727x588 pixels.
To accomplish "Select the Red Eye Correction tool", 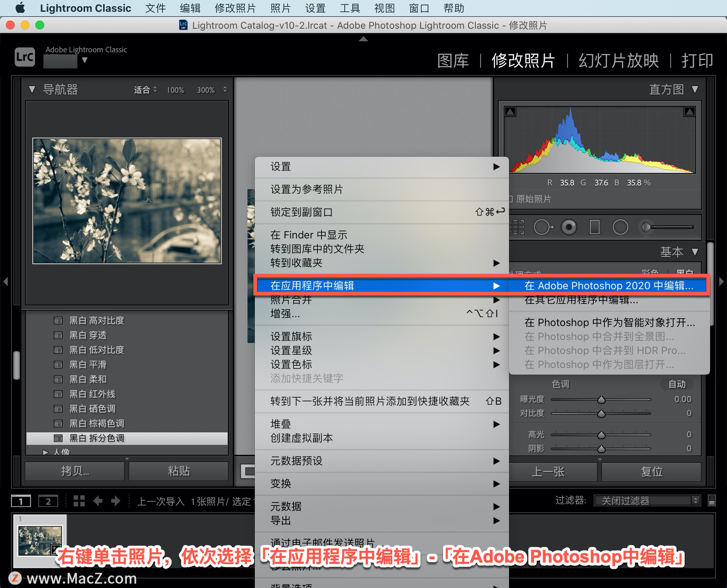I will click(x=569, y=227).
